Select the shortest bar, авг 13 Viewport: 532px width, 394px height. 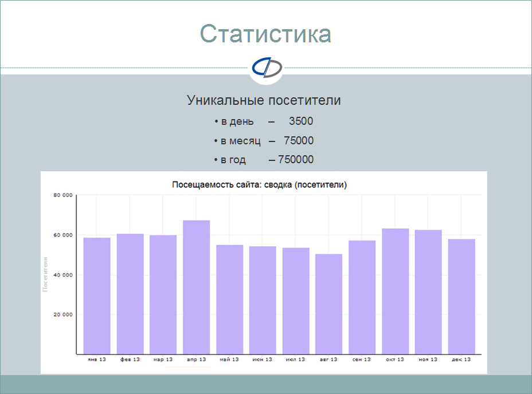[328, 304]
